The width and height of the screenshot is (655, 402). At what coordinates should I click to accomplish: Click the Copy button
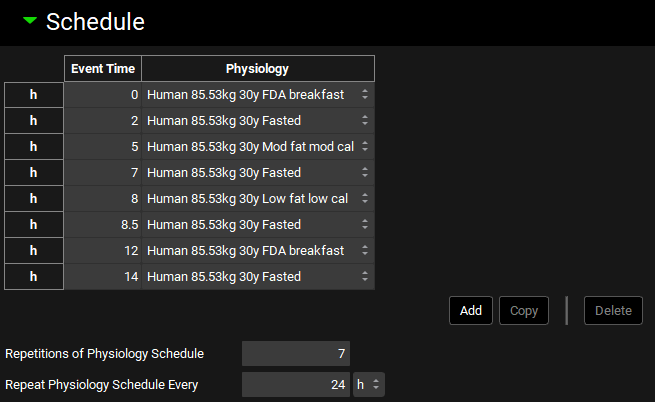524,311
